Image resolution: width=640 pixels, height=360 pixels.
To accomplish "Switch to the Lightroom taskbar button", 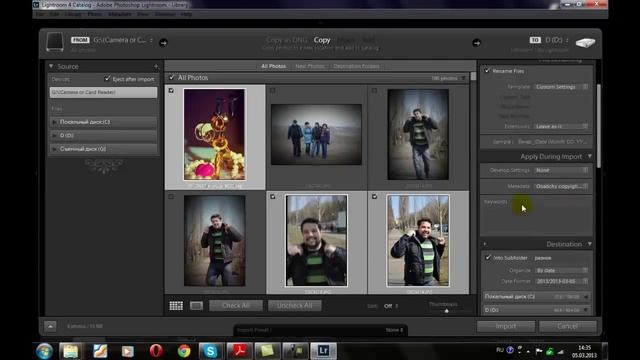I will point(324,351).
